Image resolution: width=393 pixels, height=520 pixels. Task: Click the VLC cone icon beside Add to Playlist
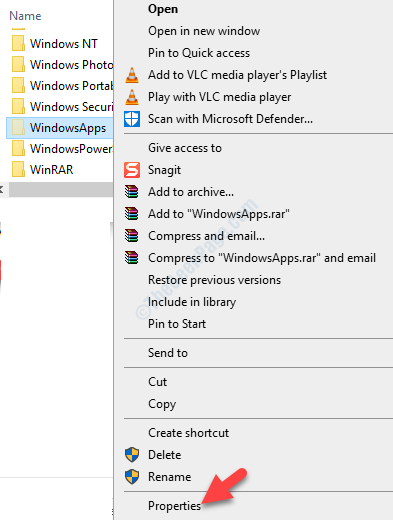coord(132,75)
